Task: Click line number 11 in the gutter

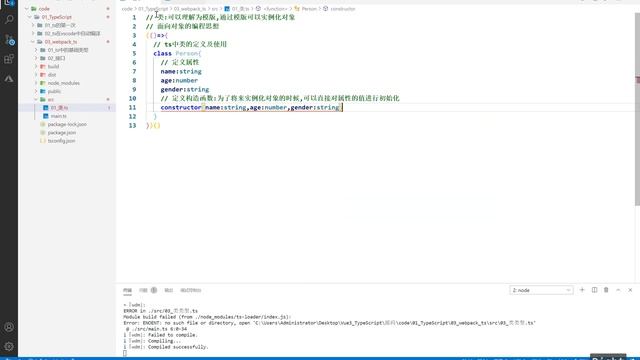Action: [132, 107]
